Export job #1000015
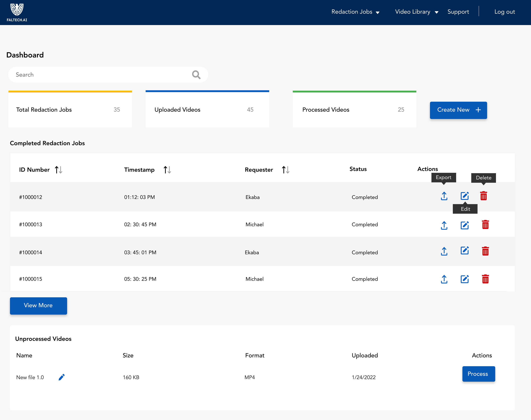The image size is (531, 420). [444, 279]
